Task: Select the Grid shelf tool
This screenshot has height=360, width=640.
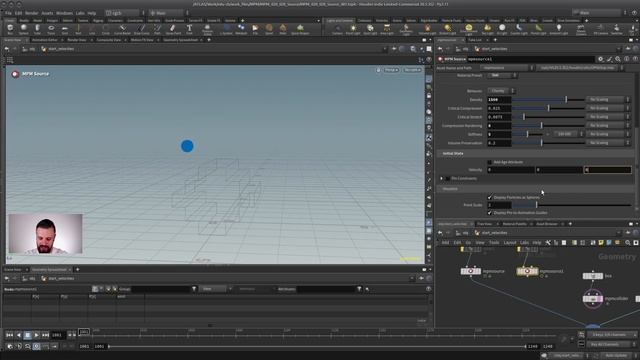Action: point(64,29)
